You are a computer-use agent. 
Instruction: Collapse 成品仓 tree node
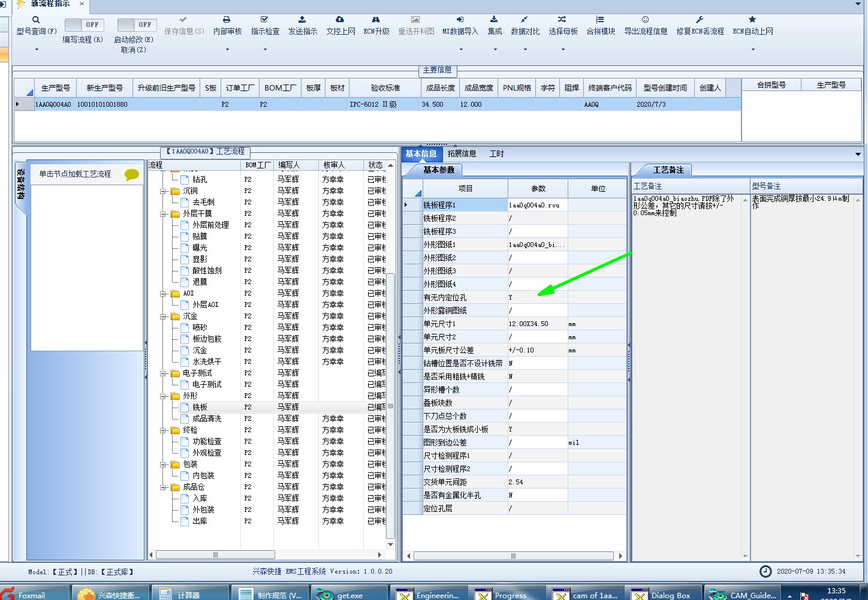[x=163, y=487]
